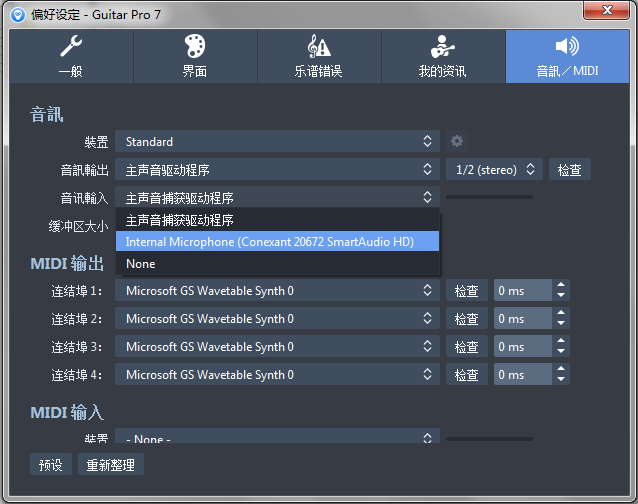The width and height of the screenshot is (638, 504).
Task: Open the 一般 (General) wrench tab
Action: (x=71, y=56)
